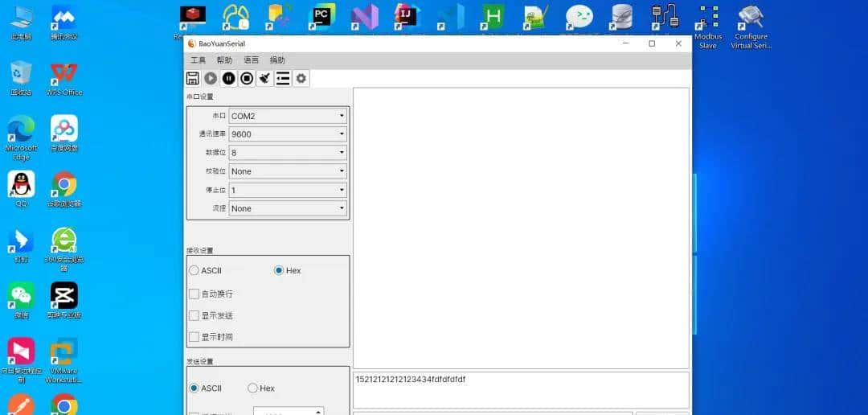Image resolution: width=868 pixels, height=415 pixels.
Task: Click the 钉钉 desktop icon
Action: pyautogui.click(x=21, y=245)
